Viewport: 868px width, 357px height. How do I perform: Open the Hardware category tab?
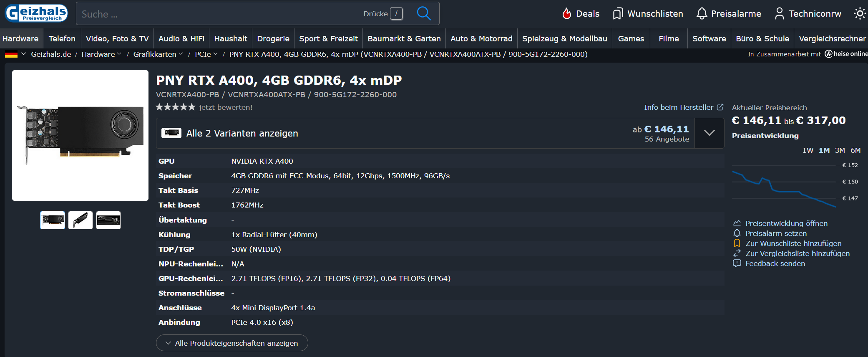point(20,38)
